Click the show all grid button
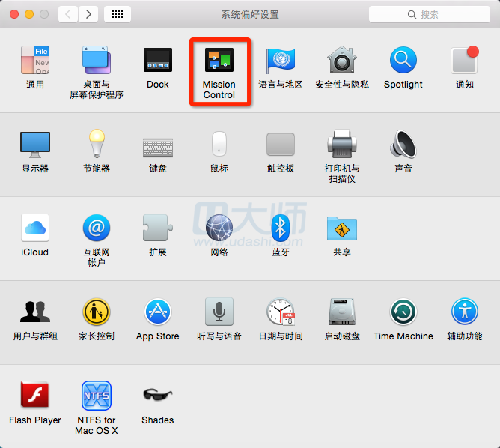The width and height of the screenshot is (500, 448). pyautogui.click(x=118, y=14)
